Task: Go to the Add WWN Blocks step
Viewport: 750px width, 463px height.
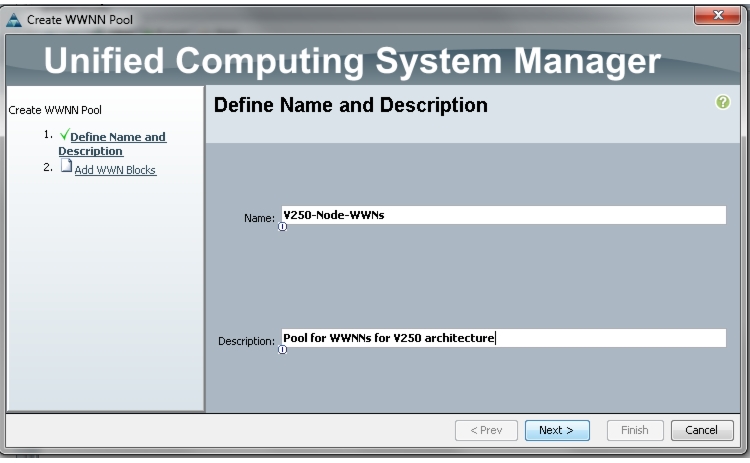Action: point(115,170)
